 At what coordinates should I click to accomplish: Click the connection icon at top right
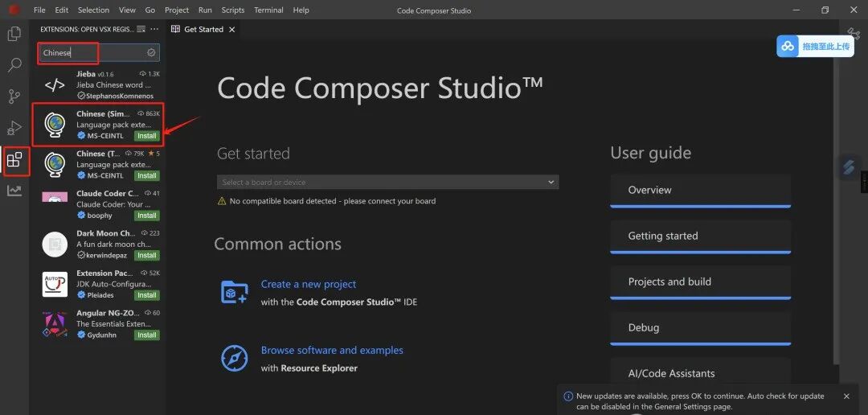pos(853,33)
